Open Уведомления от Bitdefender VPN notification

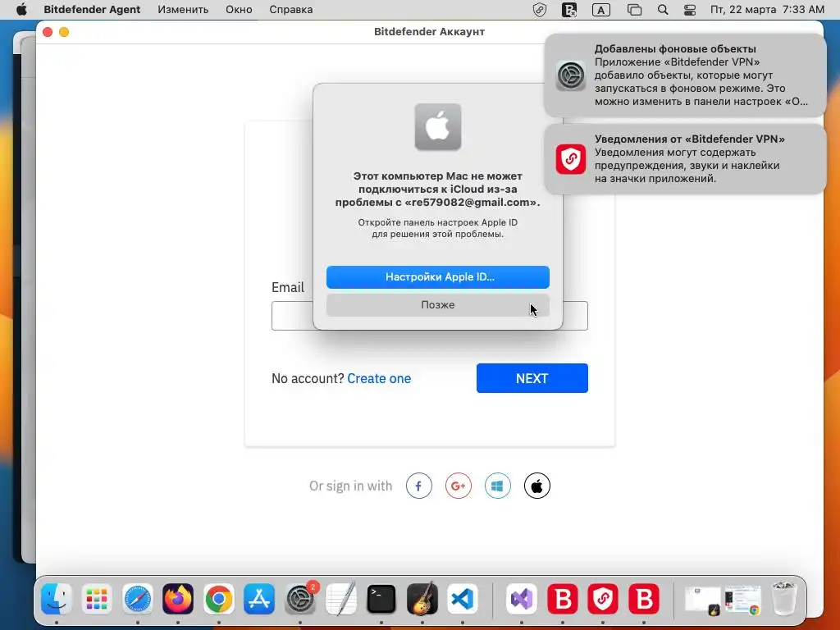tap(685, 158)
